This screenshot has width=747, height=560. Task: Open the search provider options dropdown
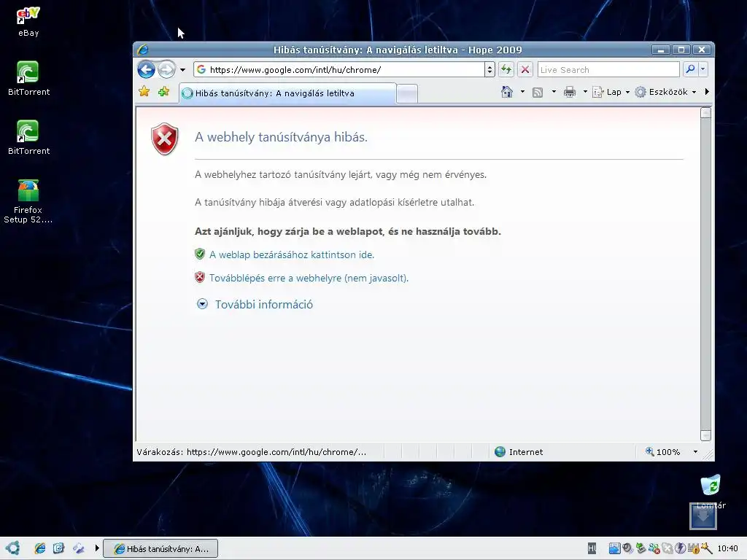coord(703,69)
